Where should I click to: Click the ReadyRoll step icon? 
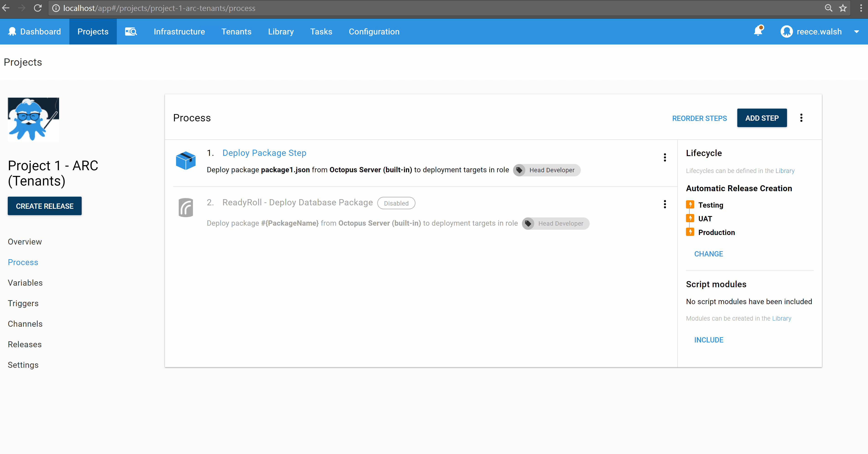click(186, 208)
